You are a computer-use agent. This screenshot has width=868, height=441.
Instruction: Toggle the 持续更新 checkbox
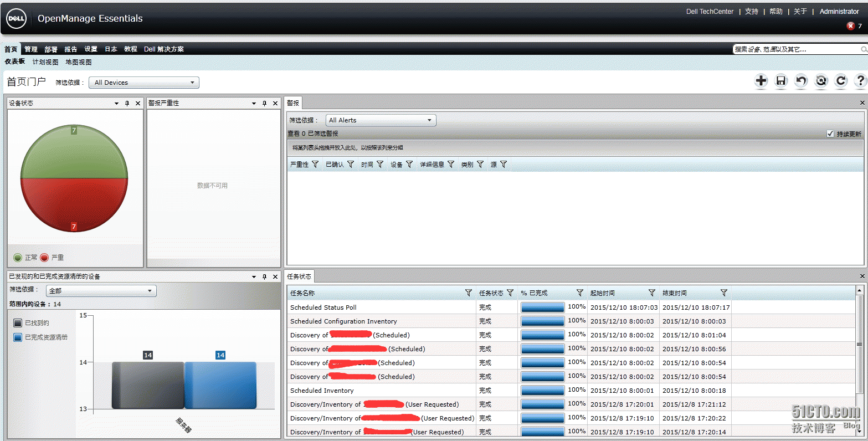point(830,134)
